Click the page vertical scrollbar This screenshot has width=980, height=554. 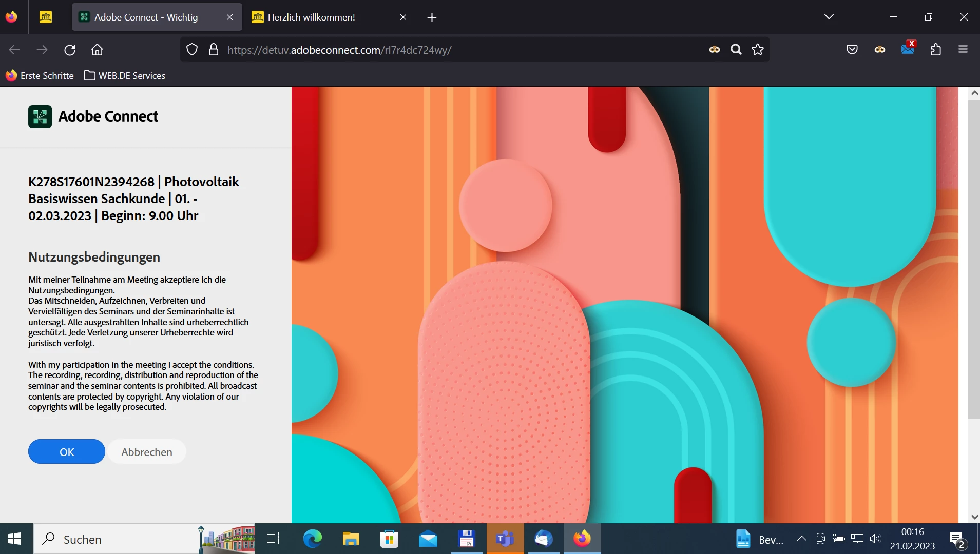[x=974, y=259]
